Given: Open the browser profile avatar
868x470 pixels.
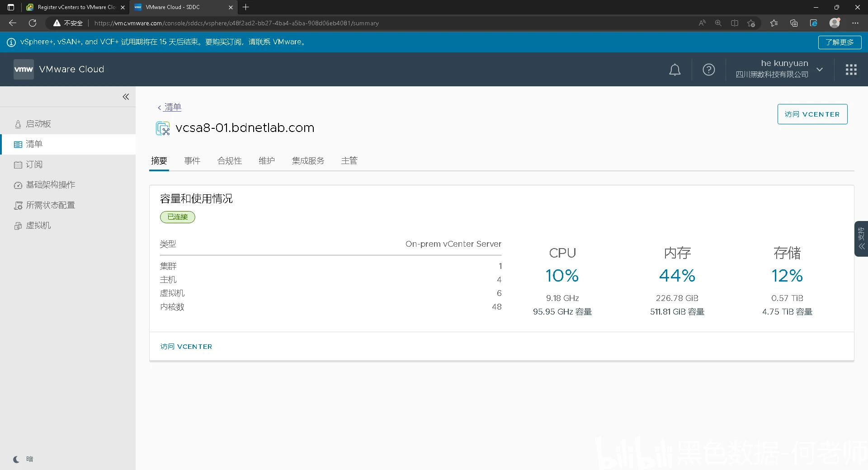Looking at the screenshot, I should (x=835, y=23).
